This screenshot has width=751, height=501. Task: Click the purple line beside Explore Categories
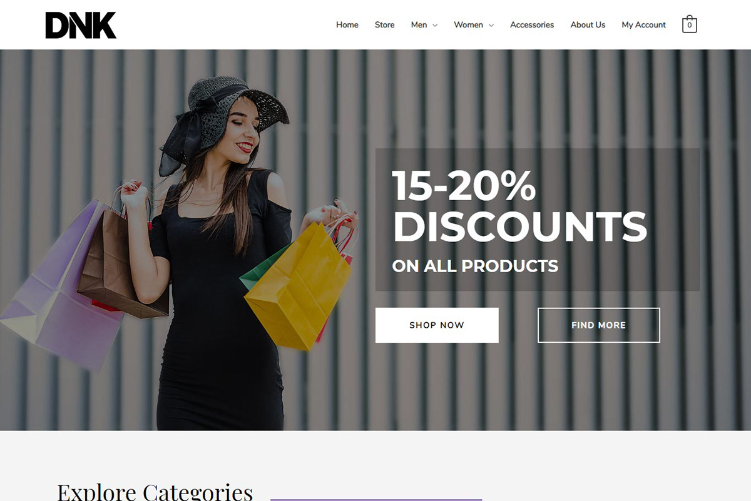[376, 499]
